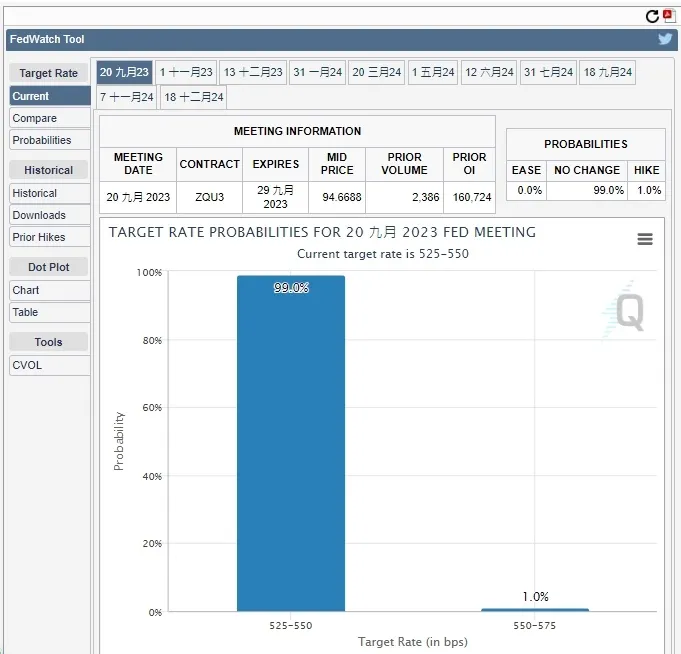Screen dimensions: 681x654
Task: Open the Probabilities sidebar item
Action: [42, 140]
